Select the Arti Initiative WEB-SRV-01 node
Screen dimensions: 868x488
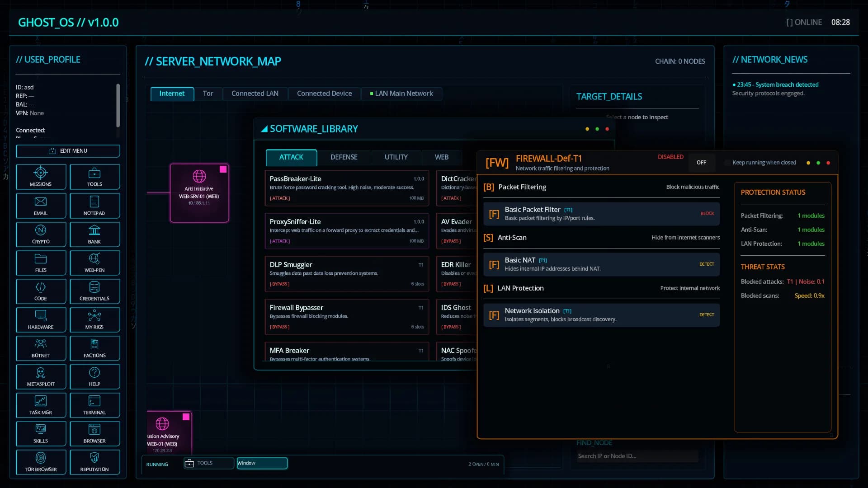coord(199,193)
